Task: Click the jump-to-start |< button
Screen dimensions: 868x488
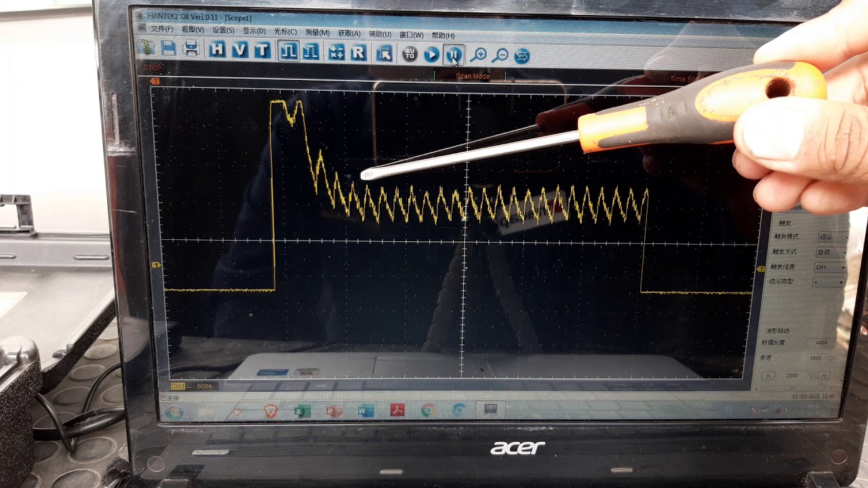Action: pos(768,375)
